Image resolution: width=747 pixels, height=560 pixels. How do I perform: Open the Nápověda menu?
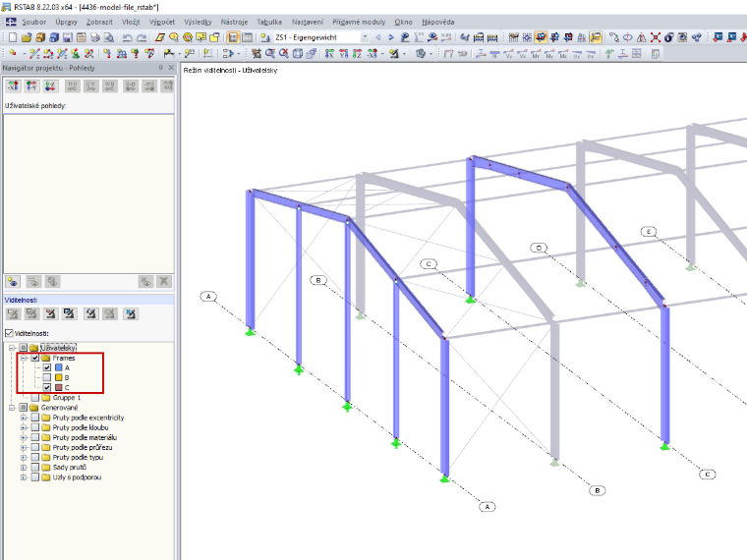coord(437,22)
